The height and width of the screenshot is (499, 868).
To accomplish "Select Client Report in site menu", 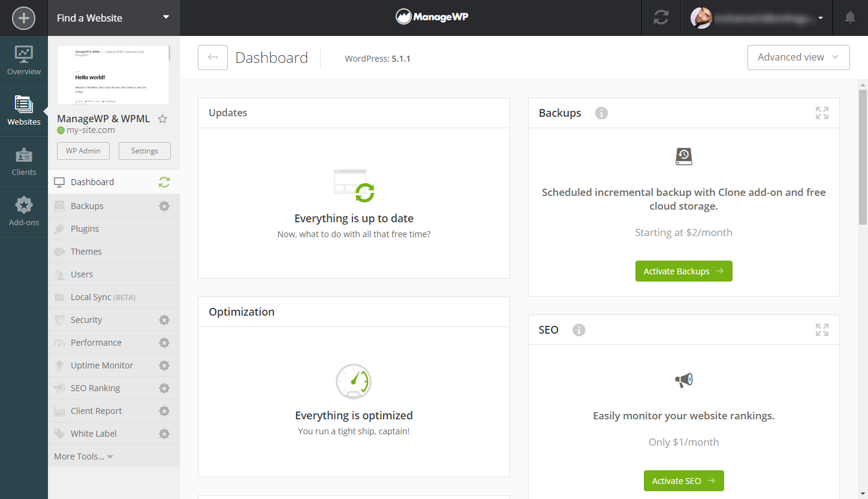I will point(114,411).
